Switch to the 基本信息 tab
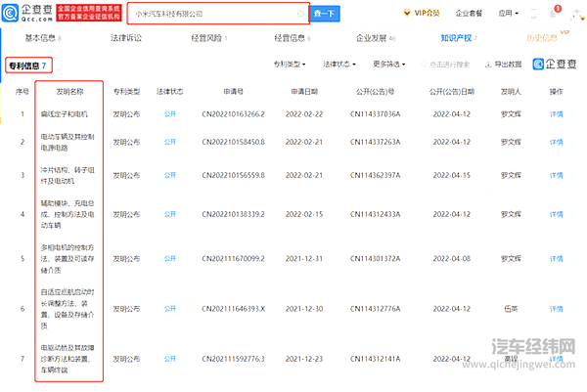 [x=43, y=38]
